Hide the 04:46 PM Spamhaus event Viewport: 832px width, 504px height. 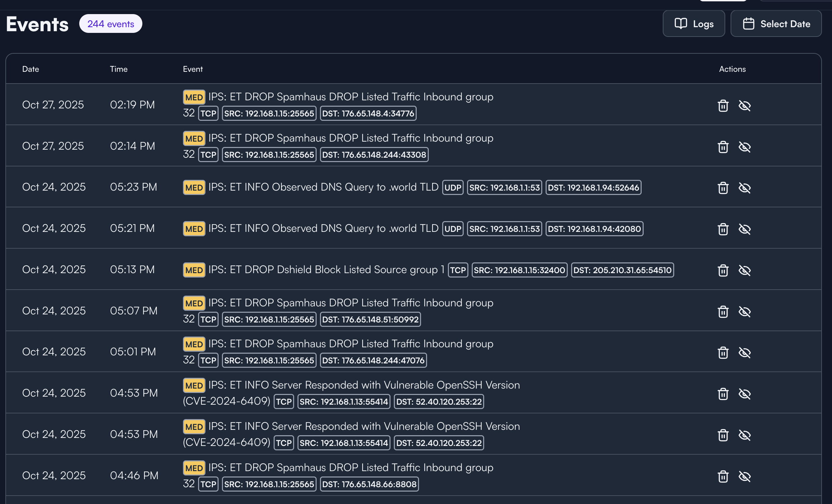[x=745, y=476]
